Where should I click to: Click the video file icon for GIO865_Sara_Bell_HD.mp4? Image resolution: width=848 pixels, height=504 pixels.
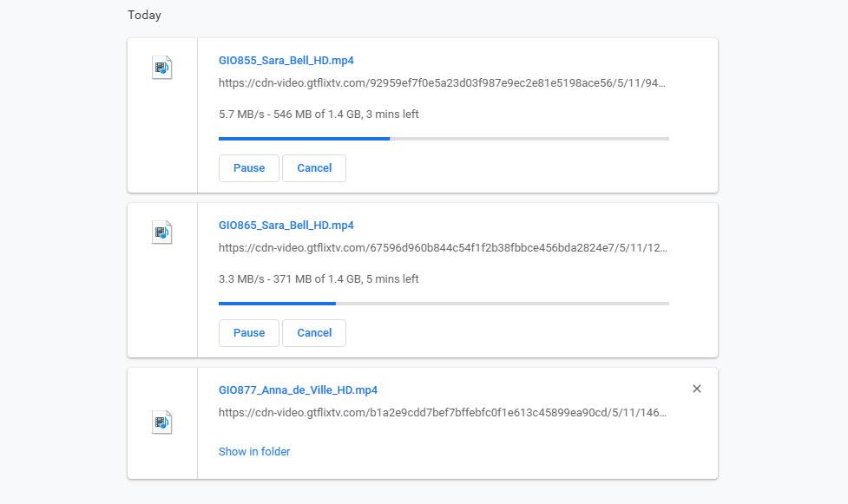pos(161,232)
